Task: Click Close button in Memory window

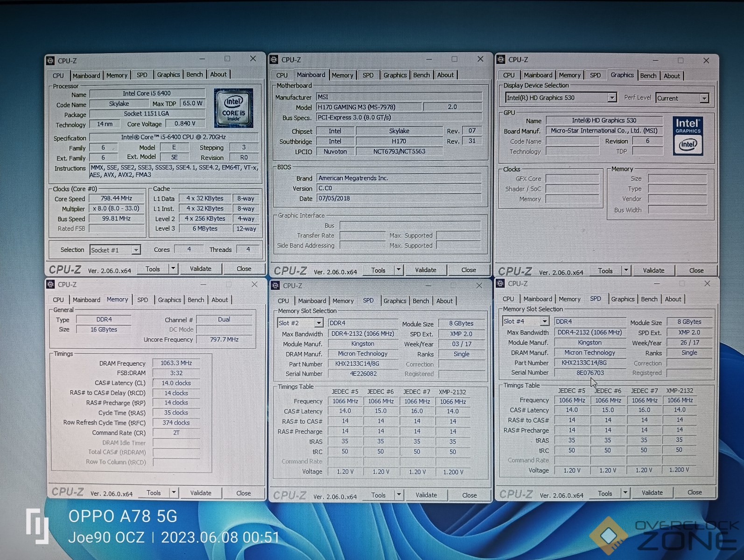Action: coord(243,493)
